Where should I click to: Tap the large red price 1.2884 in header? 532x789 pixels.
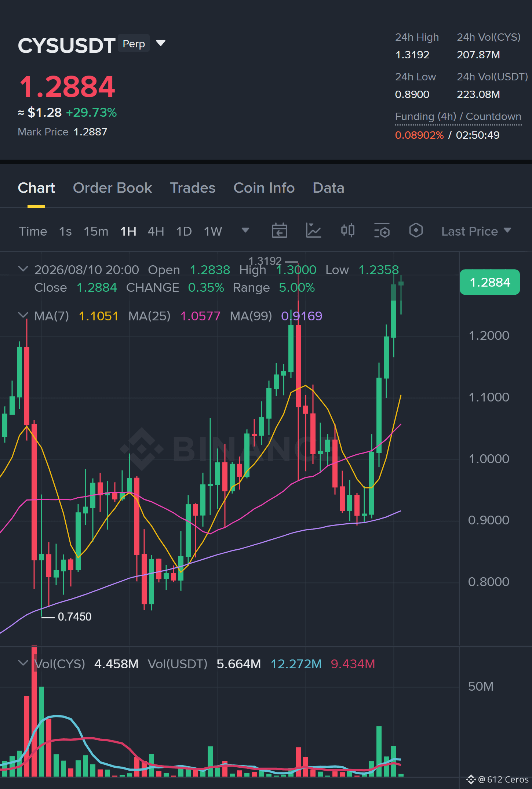point(67,87)
